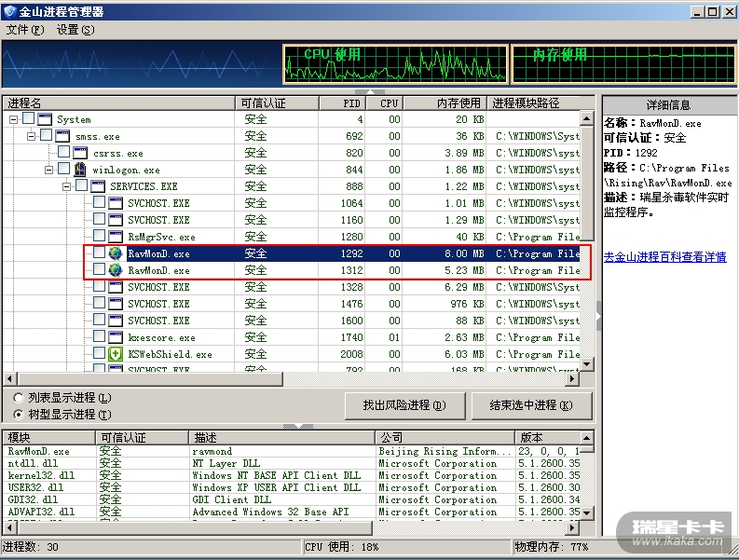
Task: Open the 设置 menu
Action: tap(75, 29)
